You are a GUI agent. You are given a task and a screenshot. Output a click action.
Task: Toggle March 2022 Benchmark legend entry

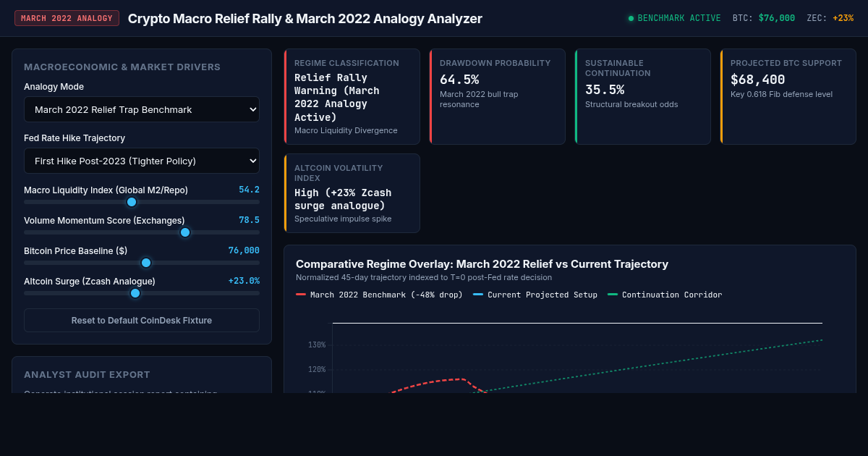click(x=379, y=295)
